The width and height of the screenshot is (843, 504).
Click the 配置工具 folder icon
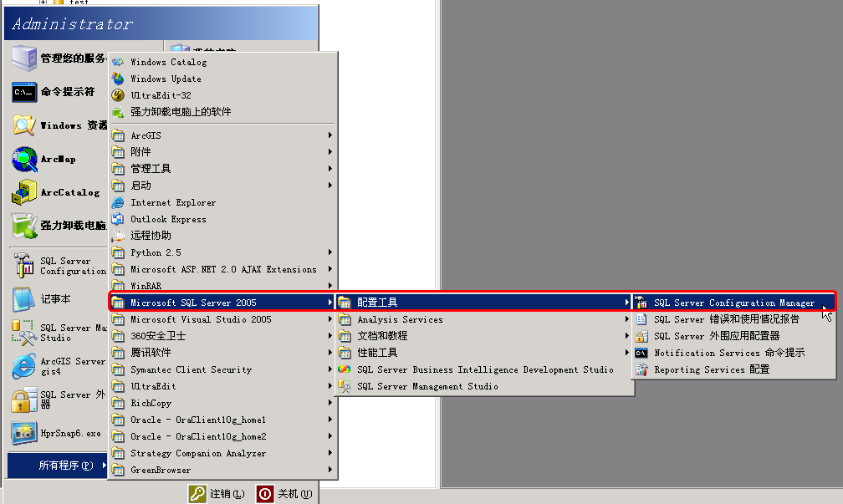click(x=345, y=303)
